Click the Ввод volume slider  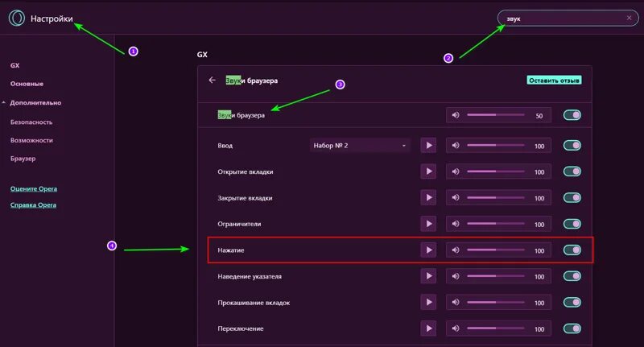[496, 146]
